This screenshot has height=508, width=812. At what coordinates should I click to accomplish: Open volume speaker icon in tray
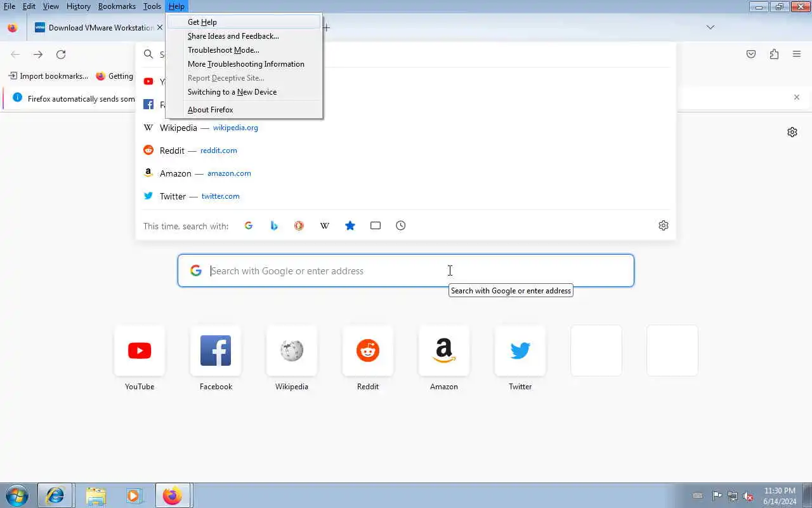749,496
